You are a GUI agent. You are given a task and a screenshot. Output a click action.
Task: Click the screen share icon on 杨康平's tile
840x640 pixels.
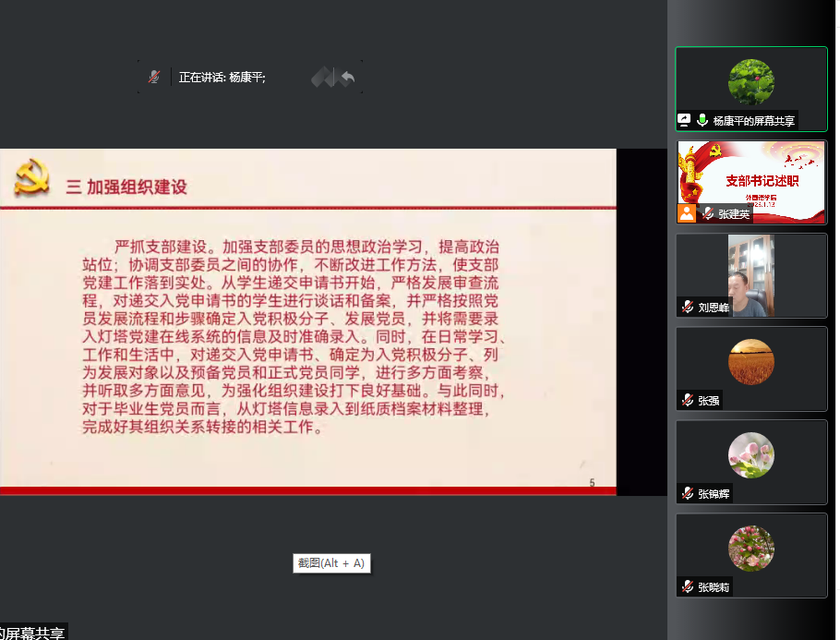(x=684, y=120)
